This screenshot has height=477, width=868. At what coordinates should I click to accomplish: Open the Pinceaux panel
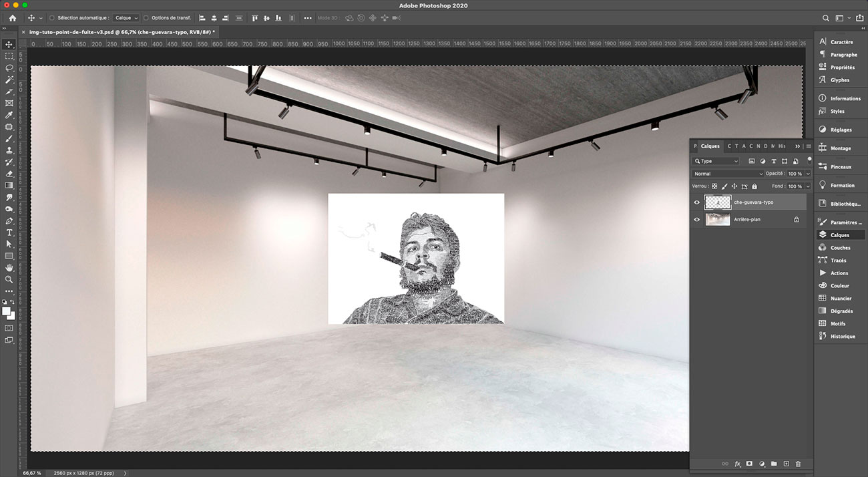pyautogui.click(x=840, y=166)
